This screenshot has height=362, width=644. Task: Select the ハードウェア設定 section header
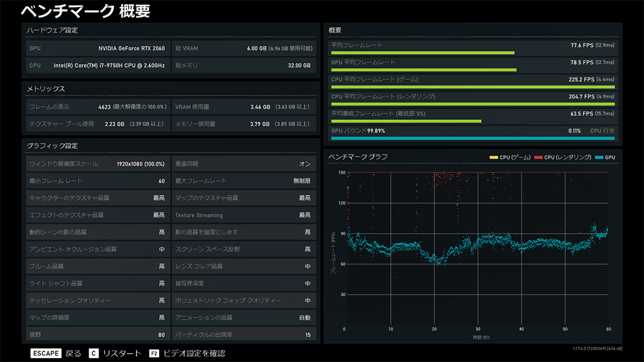pos(52,30)
